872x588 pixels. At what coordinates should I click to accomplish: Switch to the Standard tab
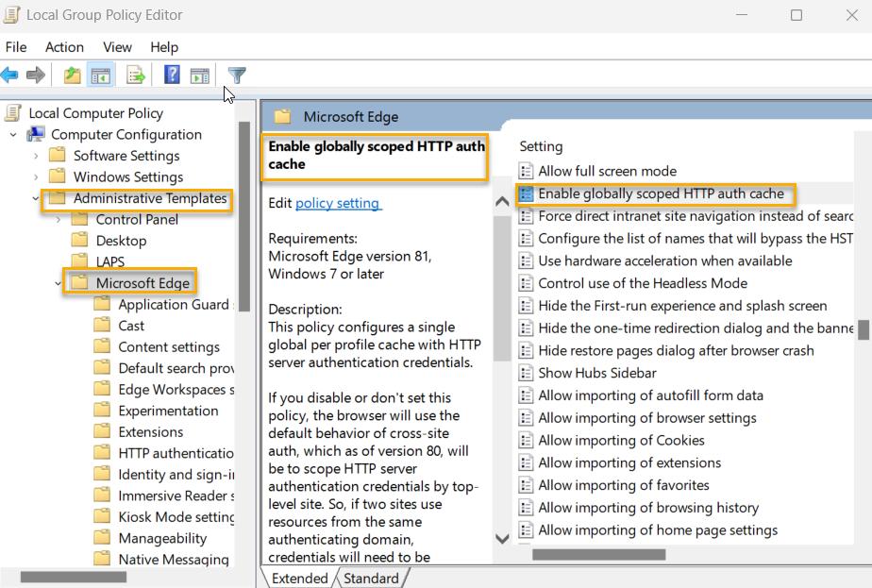tap(372, 577)
